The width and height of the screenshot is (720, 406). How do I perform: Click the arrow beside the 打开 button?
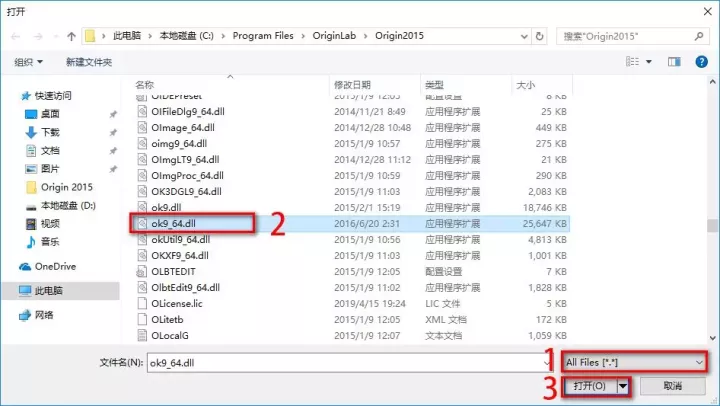(623, 385)
